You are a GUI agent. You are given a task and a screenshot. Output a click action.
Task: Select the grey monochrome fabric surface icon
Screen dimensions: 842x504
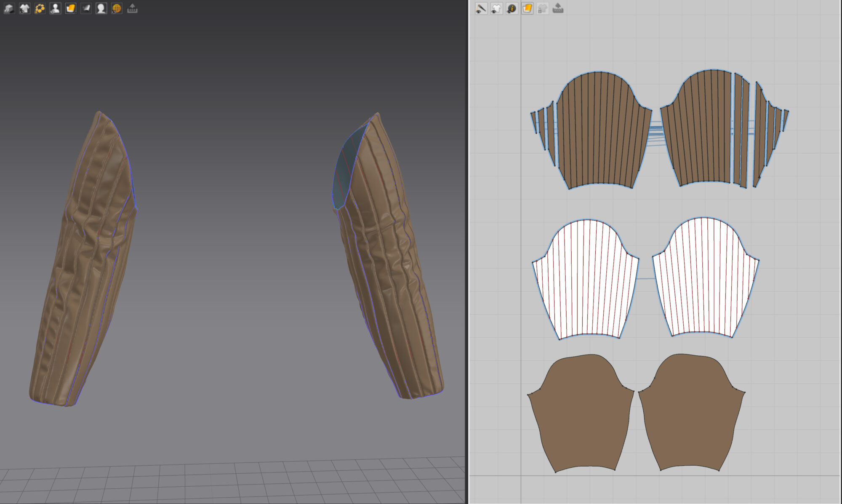pos(86,8)
